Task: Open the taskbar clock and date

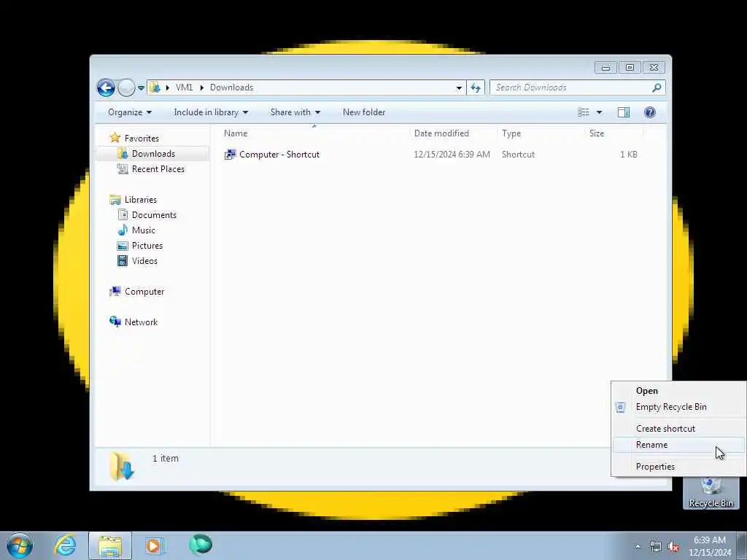Action: (x=709, y=546)
